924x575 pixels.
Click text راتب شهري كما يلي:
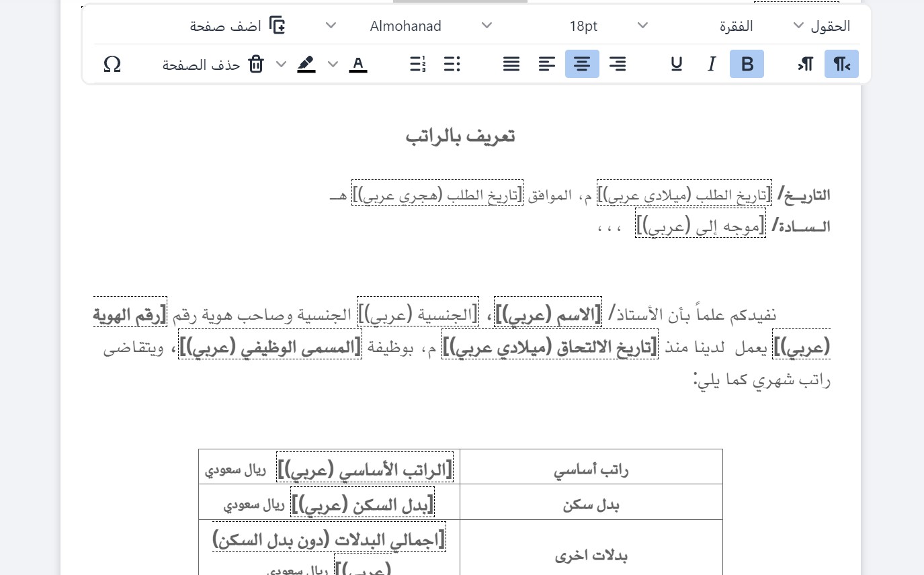762,380
